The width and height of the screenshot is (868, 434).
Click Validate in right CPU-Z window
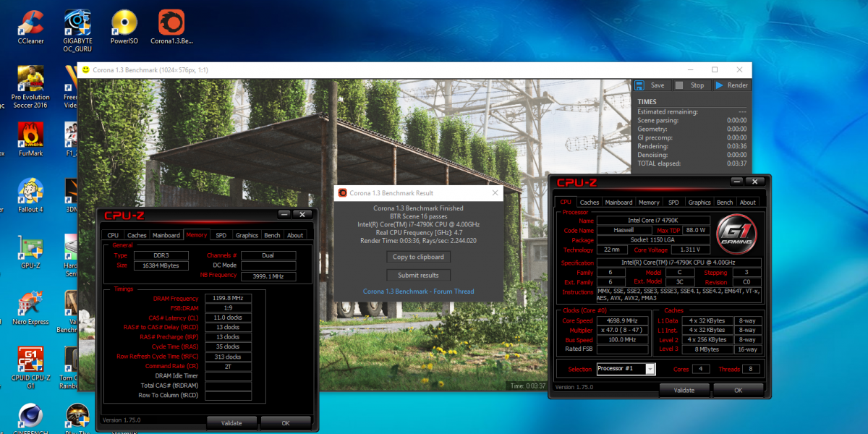[684, 390]
